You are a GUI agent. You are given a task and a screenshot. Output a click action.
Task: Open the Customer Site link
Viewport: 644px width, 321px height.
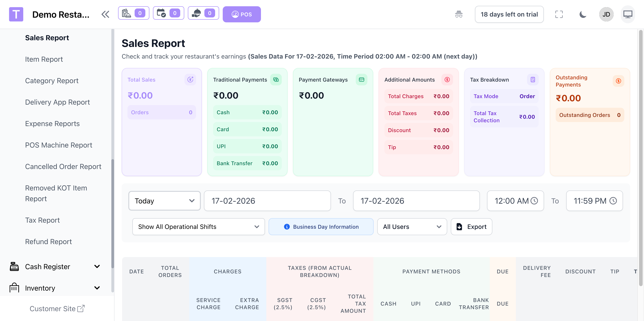pos(57,308)
